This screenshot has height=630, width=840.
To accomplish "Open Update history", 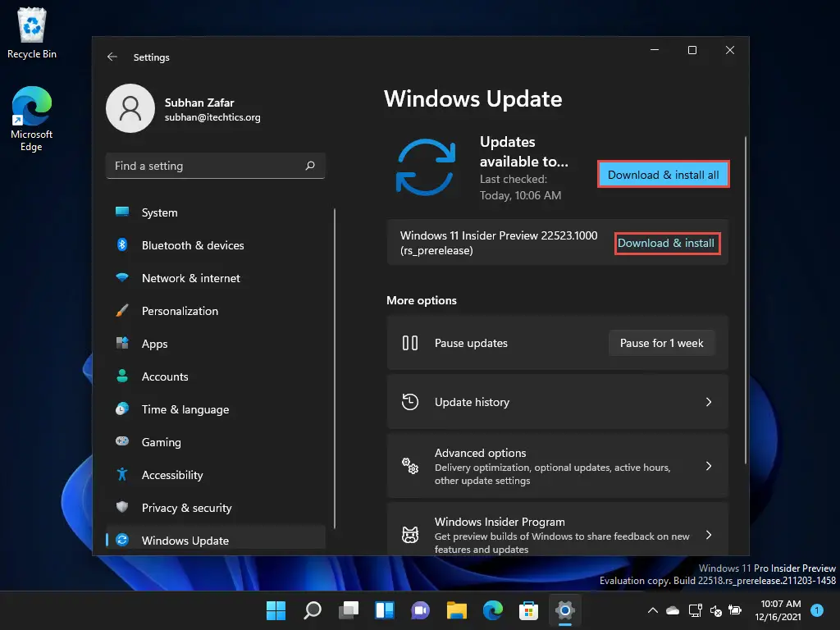I will 557,402.
